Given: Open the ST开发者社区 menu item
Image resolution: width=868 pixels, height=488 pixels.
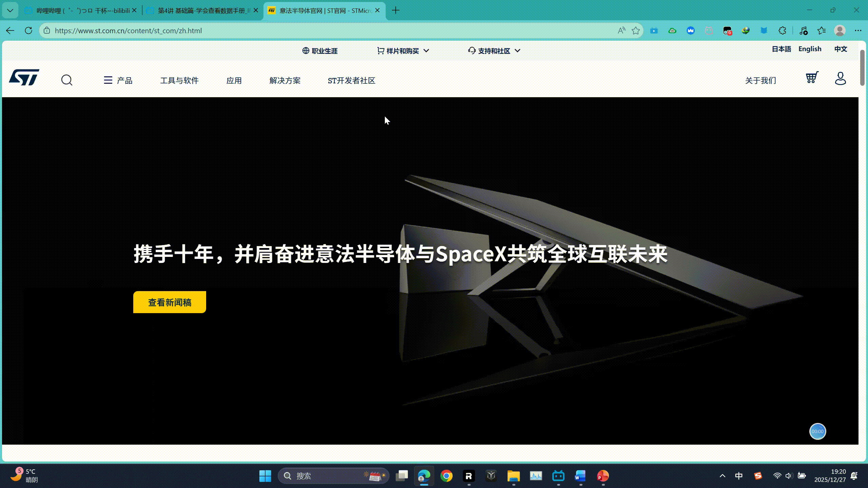Looking at the screenshot, I should (352, 80).
